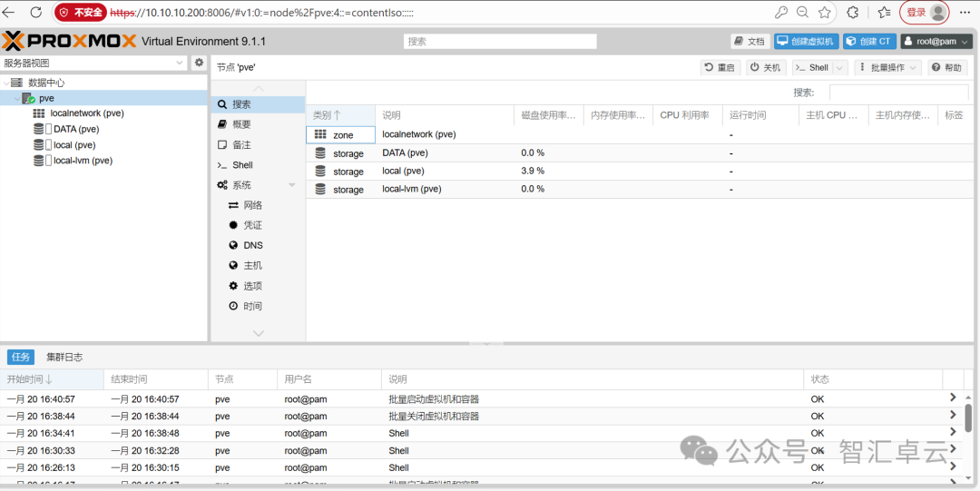The width and height of the screenshot is (980, 491).
Task: Click the 创建虚拟机 button
Action: point(807,41)
